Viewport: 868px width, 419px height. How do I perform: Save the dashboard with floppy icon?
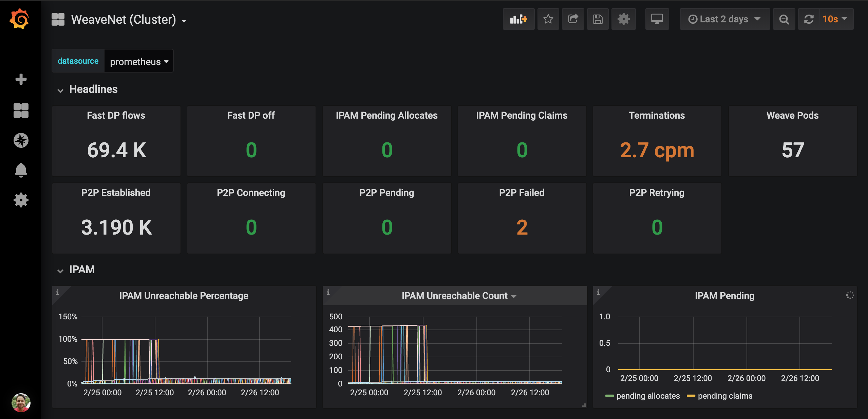click(598, 19)
